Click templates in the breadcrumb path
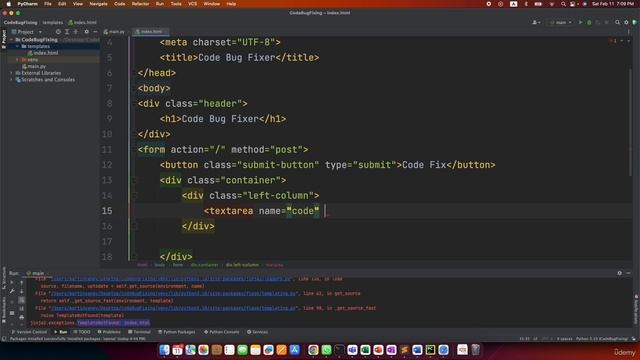Screen dimensions: 640x360 (53, 22)
